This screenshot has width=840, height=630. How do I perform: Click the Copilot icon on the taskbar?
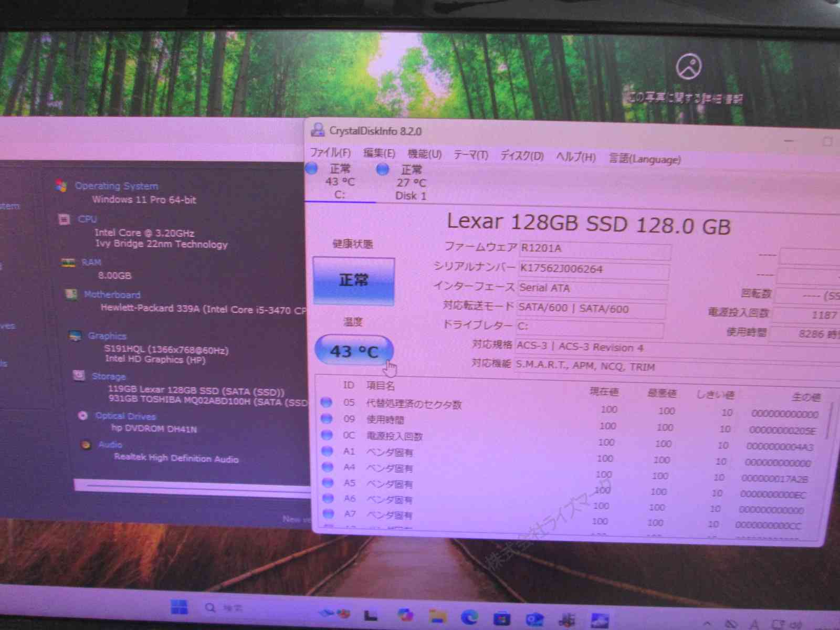click(405, 615)
